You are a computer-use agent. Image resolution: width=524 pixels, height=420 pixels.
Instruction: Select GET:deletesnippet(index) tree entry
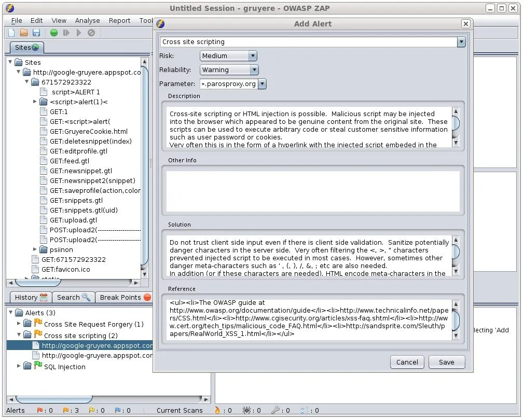pos(91,141)
